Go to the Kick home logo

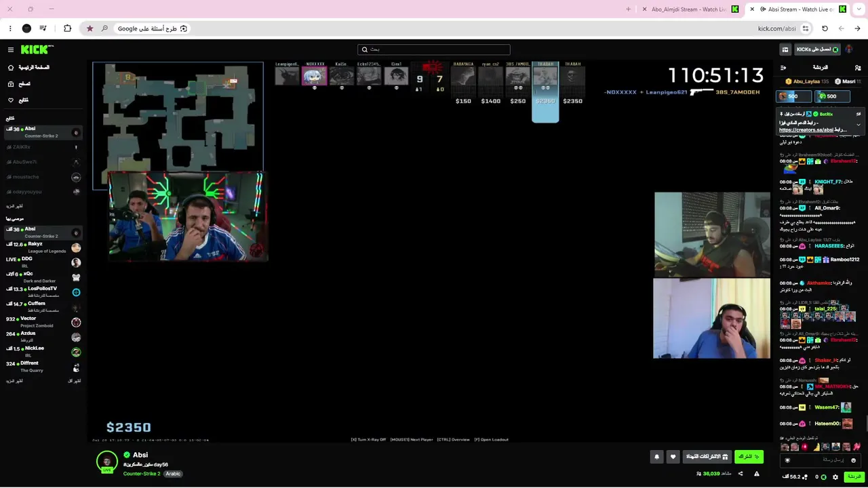tap(37, 49)
